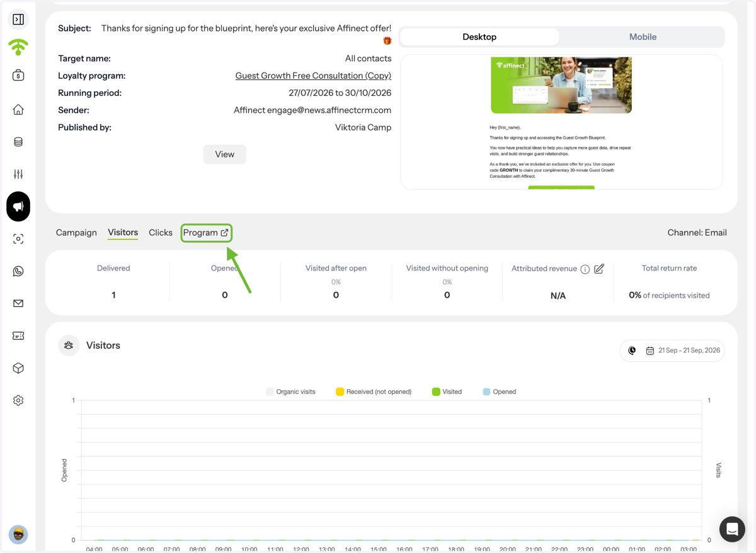Click the user avatar at the bottom of the sidebar
Viewport: 756px width, 553px height.
click(18, 534)
